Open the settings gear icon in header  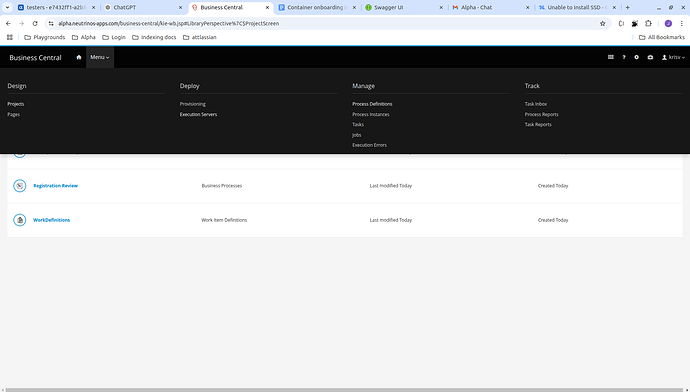pos(636,57)
